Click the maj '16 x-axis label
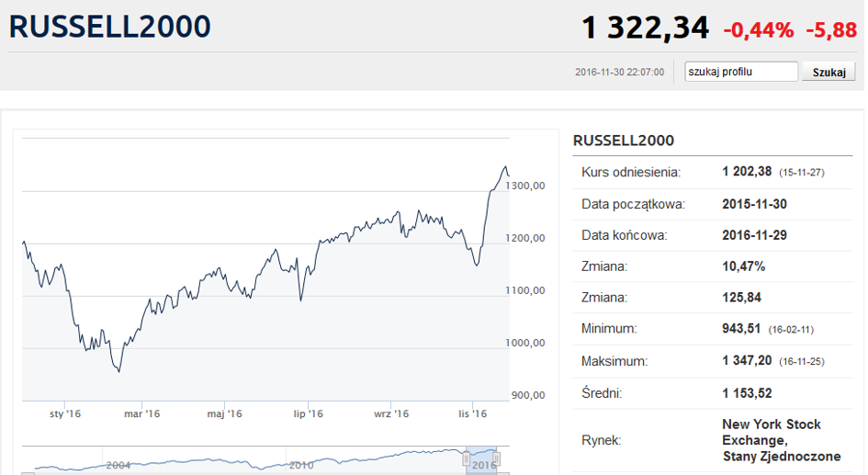 (x=224, y=414)
